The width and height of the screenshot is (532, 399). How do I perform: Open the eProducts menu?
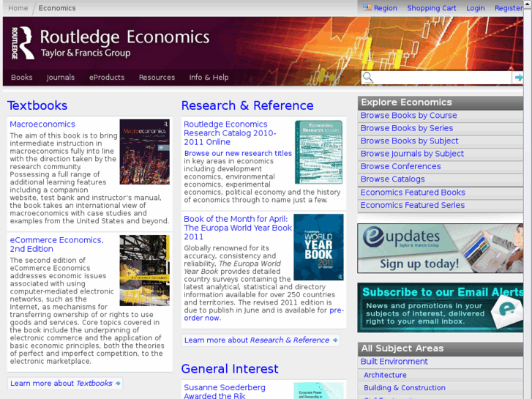(107, 78)
